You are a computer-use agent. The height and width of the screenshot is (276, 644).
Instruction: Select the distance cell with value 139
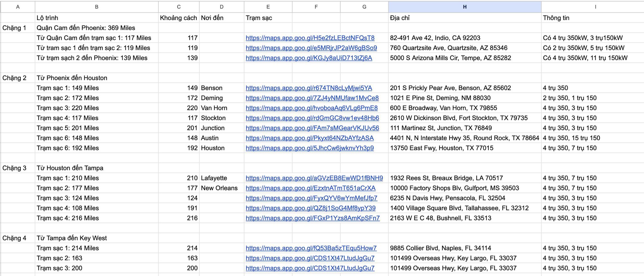[179, 58]
